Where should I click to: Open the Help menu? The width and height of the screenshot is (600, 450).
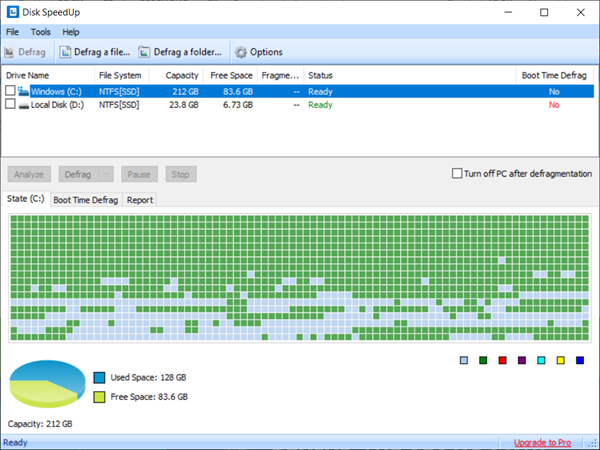[71, 32]
